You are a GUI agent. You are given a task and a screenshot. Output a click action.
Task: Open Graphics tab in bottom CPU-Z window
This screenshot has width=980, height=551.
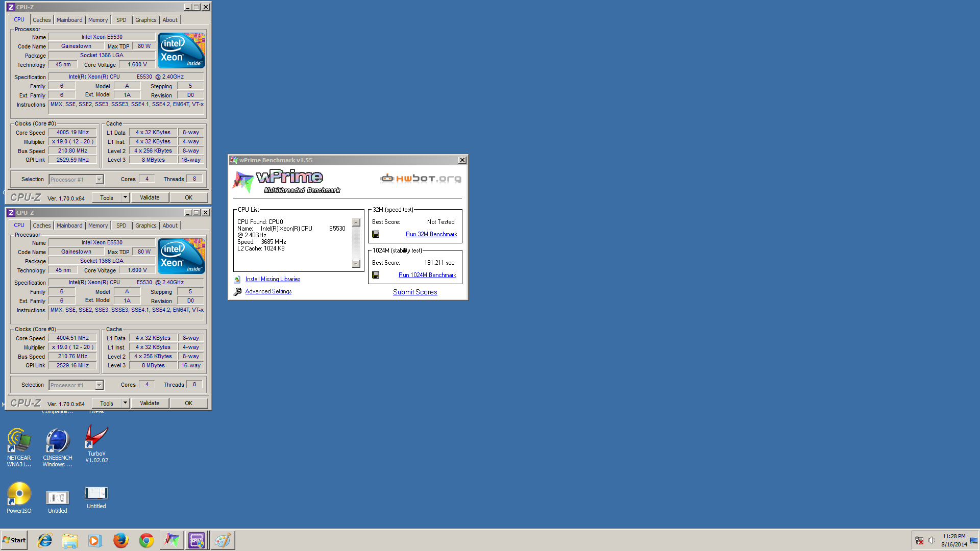click(x=146, y=226)
